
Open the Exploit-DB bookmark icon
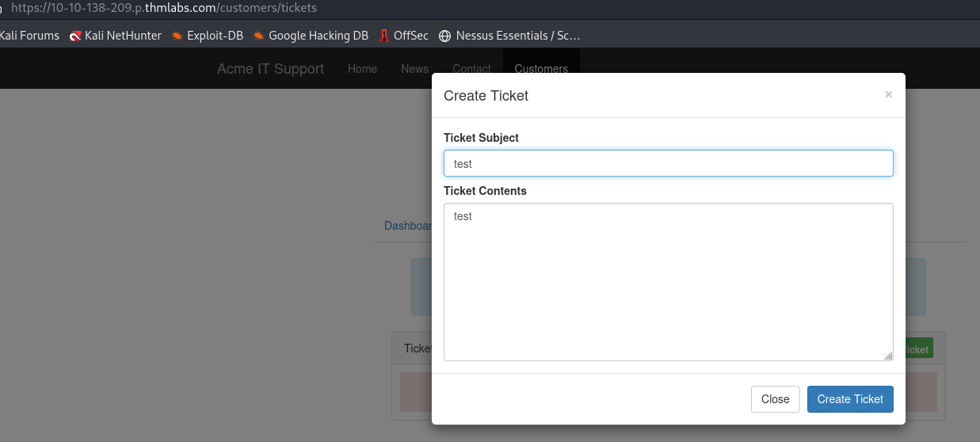point(177,36)
